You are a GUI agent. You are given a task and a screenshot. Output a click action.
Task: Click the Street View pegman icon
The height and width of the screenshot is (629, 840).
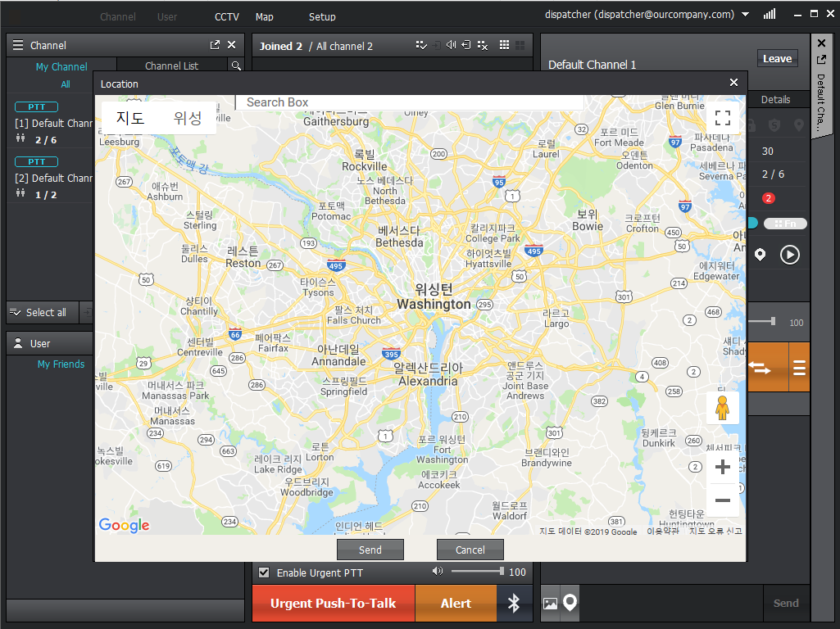722,407
